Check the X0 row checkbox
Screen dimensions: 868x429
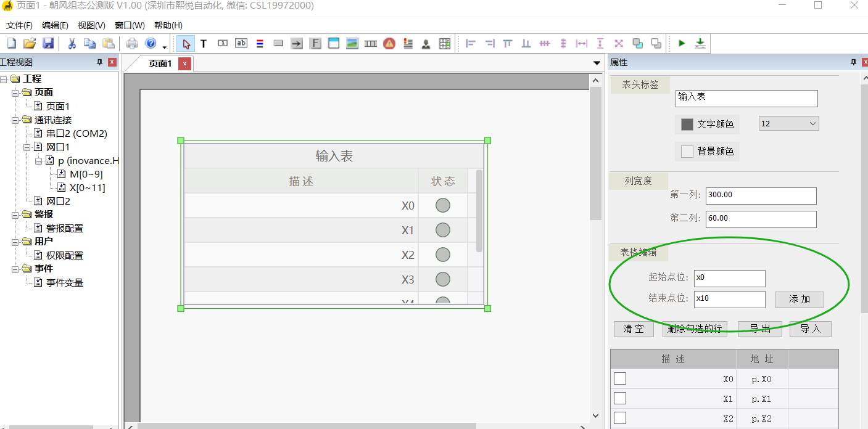[x=620, y=378]
